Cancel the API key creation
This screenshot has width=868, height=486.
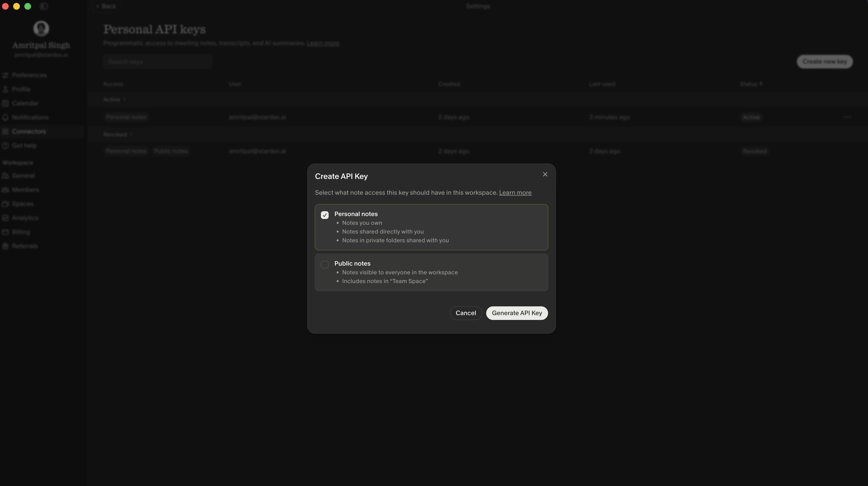[x=466, y=313]
